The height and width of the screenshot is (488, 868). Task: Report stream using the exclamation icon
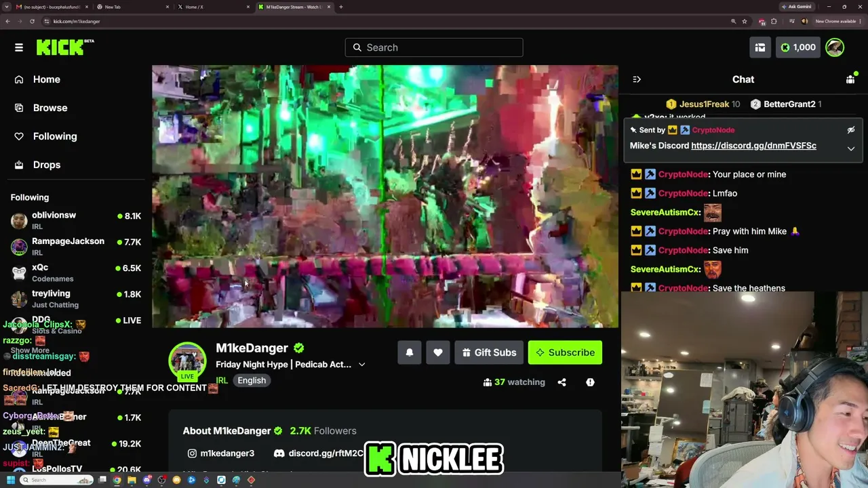[x=590, y=382]
